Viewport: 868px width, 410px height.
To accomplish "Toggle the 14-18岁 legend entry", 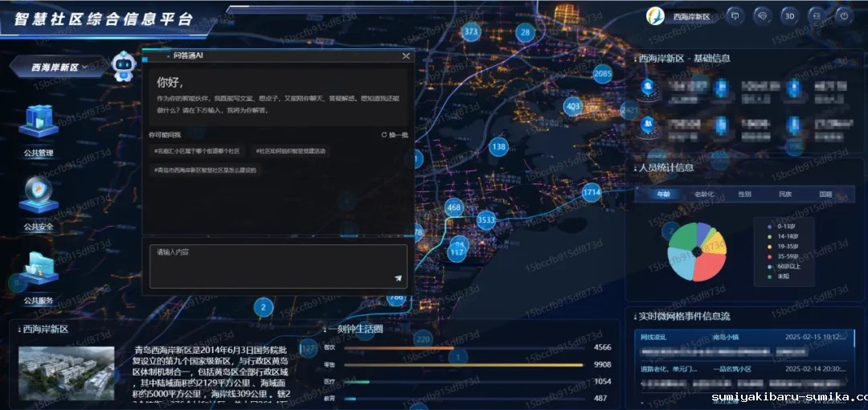I will pyautogui.click(x=784, y=236).
